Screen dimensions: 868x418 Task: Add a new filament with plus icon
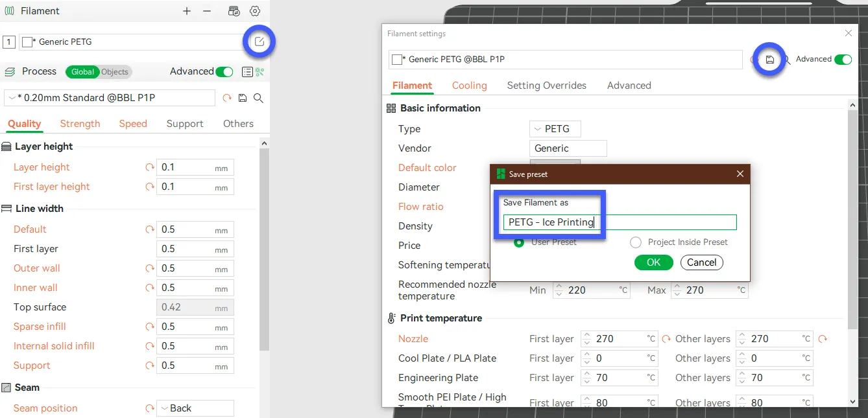tap(187, 11)
